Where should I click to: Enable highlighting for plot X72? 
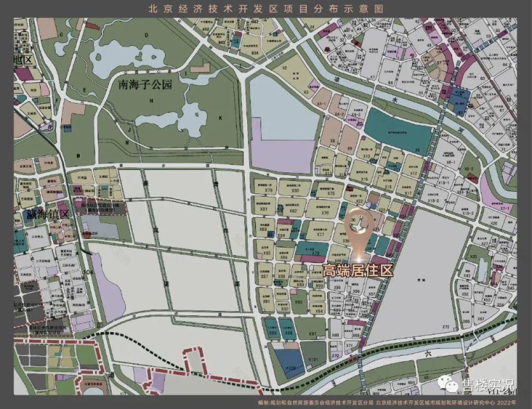tap(446, 326)
